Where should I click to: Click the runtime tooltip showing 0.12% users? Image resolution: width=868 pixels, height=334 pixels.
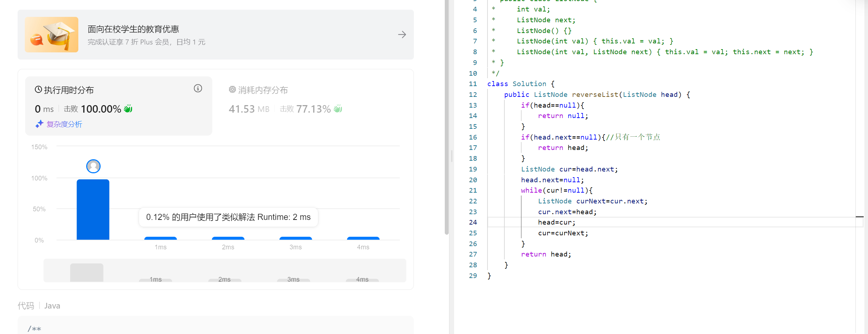tap(228, 217)
